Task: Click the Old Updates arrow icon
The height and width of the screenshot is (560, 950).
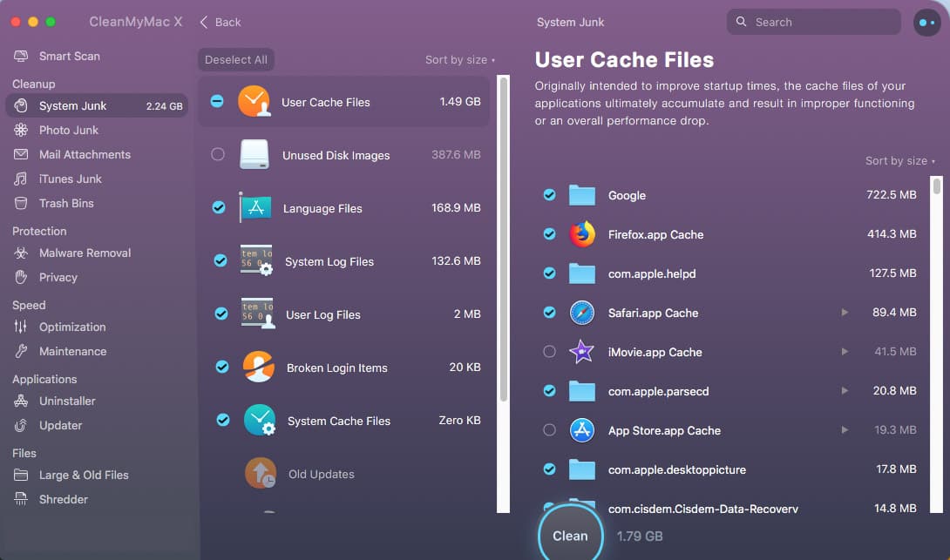Action: 261,473
